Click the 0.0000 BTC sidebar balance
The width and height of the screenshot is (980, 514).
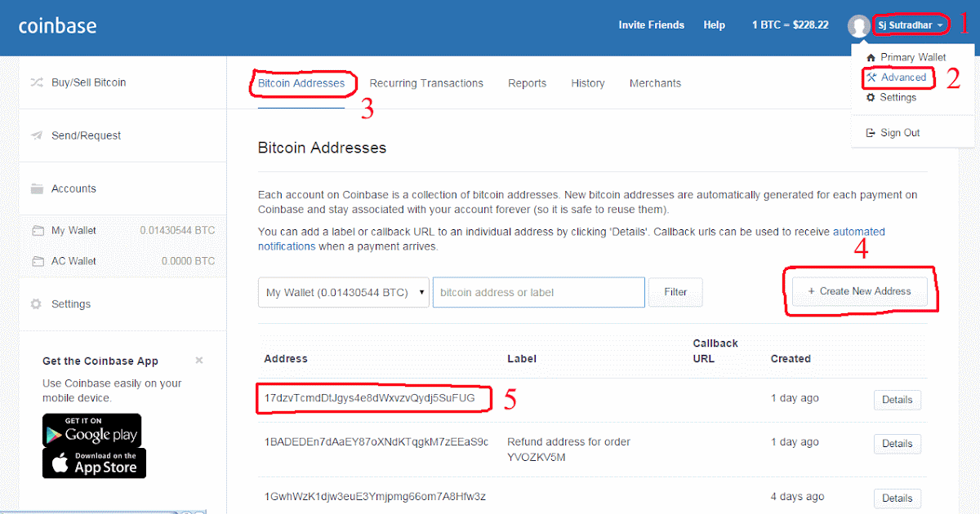(189, 261)
